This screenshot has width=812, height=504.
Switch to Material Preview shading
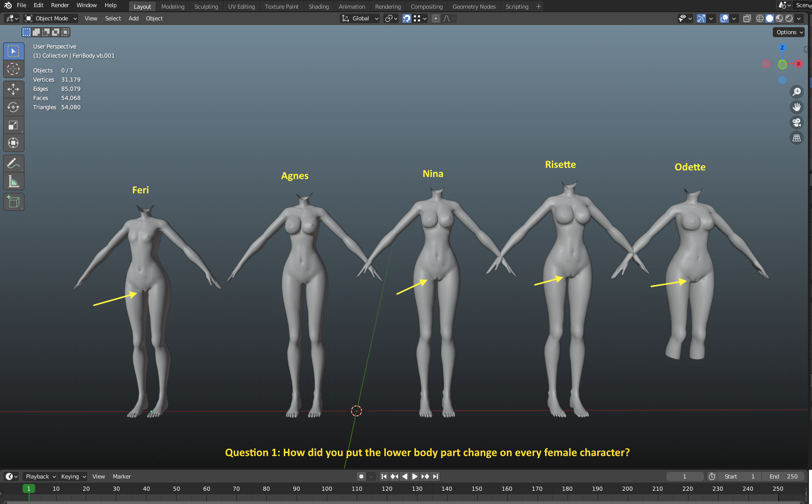pyautogui.click(x=779, y=18)
